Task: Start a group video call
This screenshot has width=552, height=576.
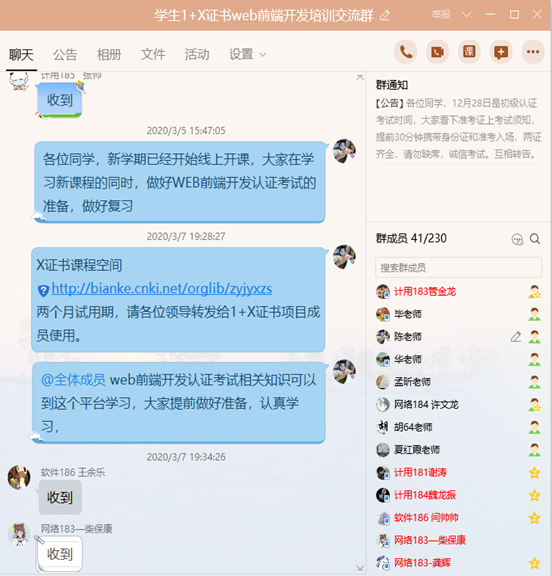Action: pyautogui.click(x=437, y=52)
